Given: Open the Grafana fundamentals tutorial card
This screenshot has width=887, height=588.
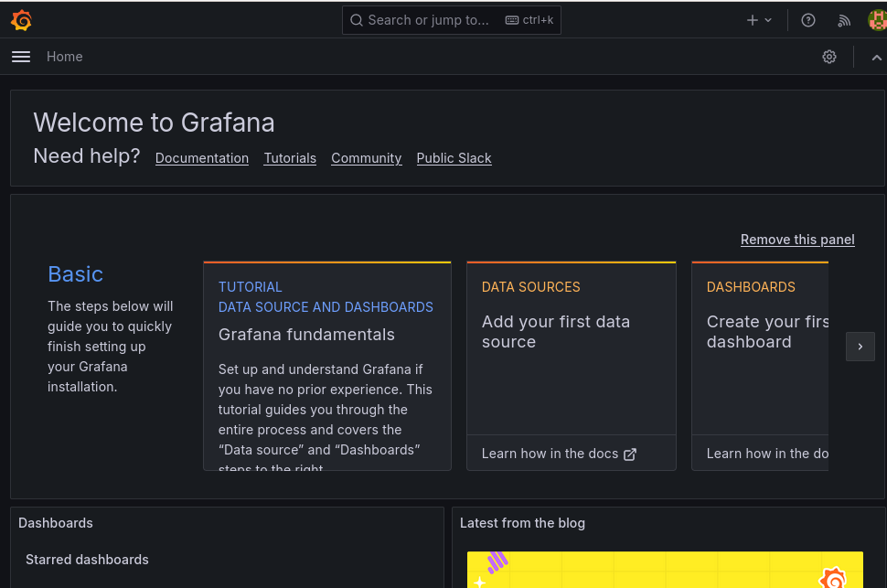Looking at the screenshot, I should 327,366.
